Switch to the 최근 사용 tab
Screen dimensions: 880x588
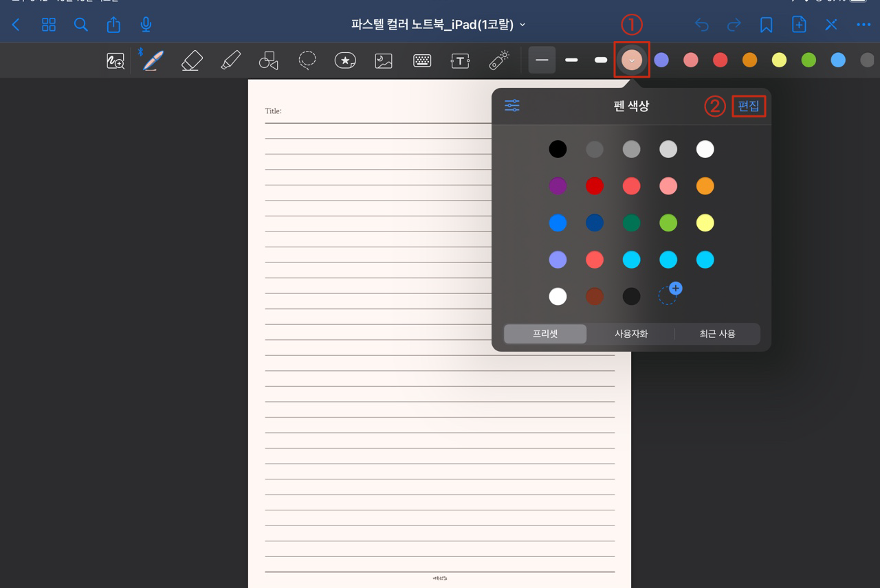point(719,333)
